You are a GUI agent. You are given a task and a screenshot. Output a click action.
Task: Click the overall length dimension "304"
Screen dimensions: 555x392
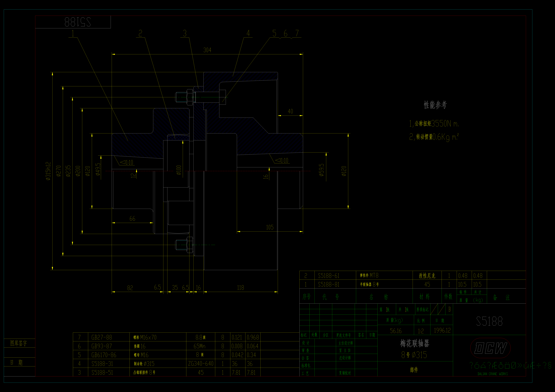207,50
